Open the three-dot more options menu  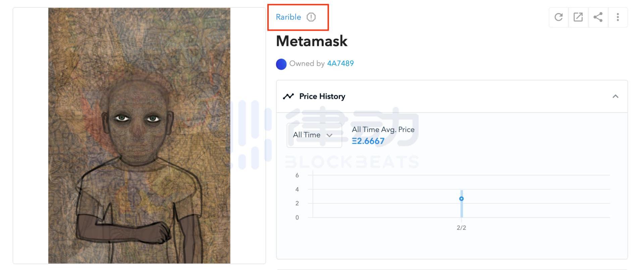(x=618, y=17)
